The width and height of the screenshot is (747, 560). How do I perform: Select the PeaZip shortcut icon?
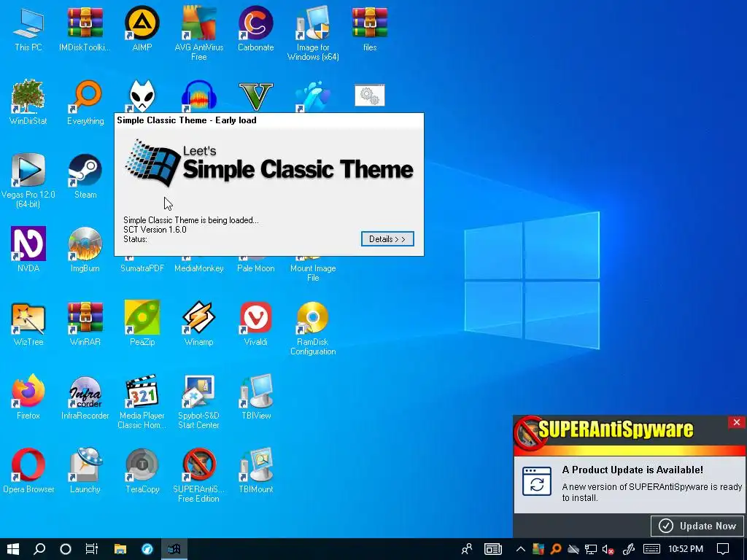coord(142,317)
